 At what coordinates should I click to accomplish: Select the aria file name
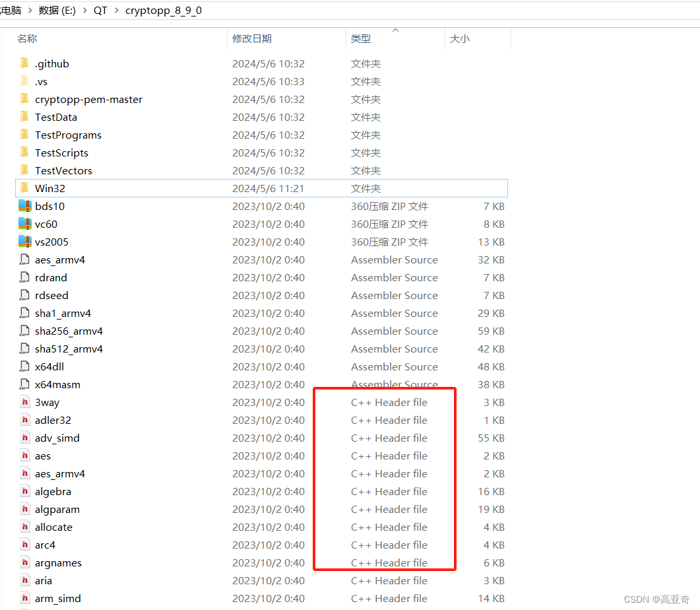click(x=44, y=581)
